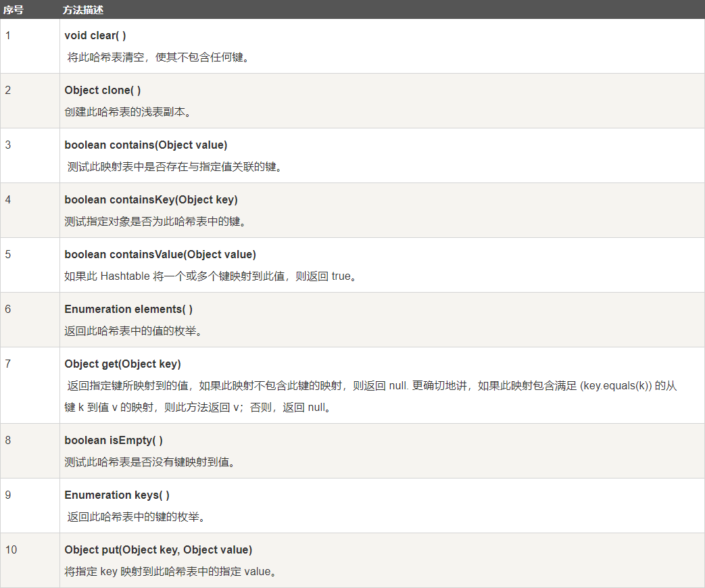Click row number 1 cell
Screen dimensions: 705x588
[x=30, y=47]
